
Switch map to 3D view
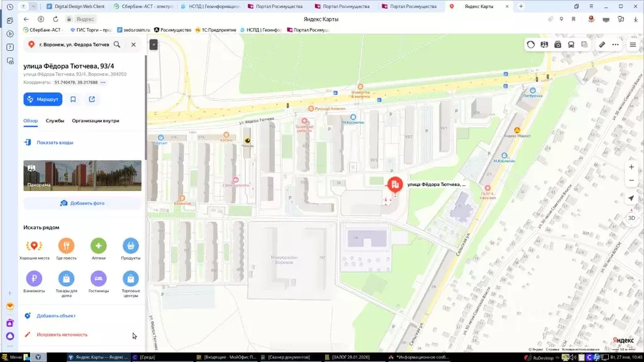(x=631, y=217)
